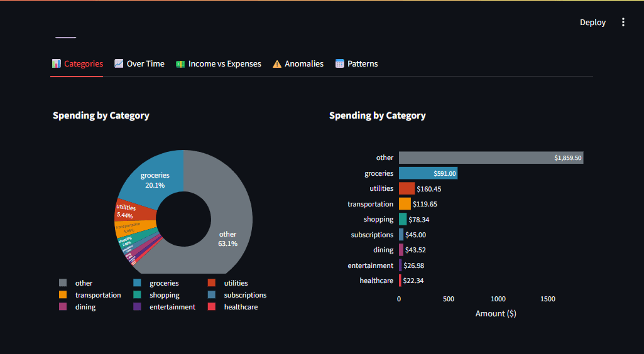This screenshot has height=354, width=644.
Task: Switch to the Over Time tab
Action: [139, 63]
